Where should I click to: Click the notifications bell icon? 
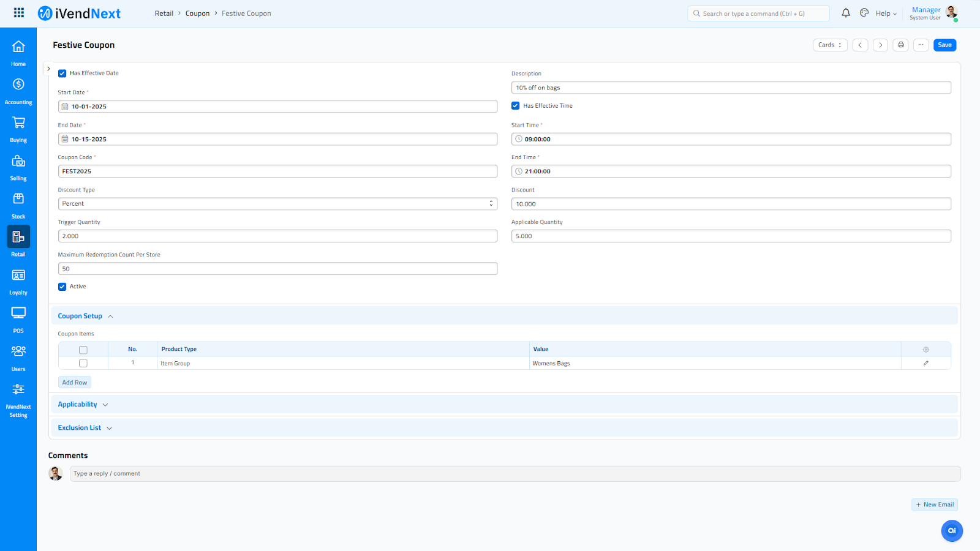[x=845, y=13]
